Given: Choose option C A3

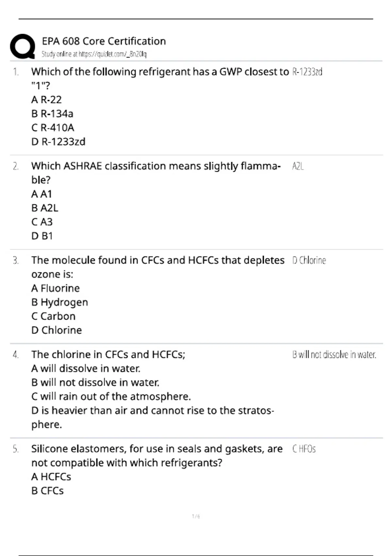Looking at the screenshot, I should point(42,222).
